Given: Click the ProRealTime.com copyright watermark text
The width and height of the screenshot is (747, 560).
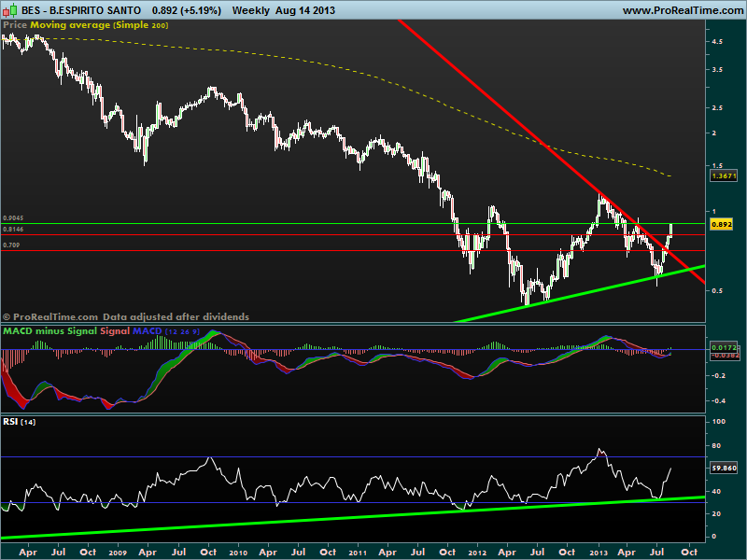Looking at the screenshot, I should pyautogui.click(x=126, y=316).
